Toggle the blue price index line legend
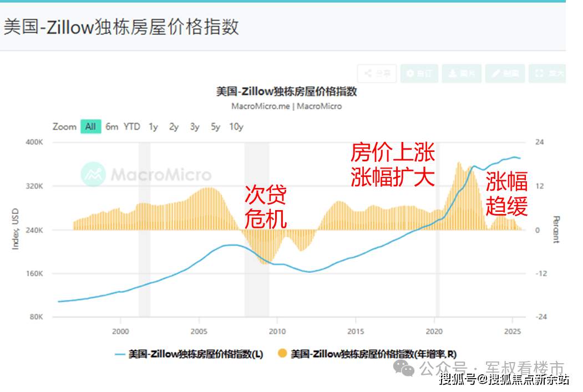The width and height of the screenshot is (583, 392). pyautogui.click(x=189, y=354)
